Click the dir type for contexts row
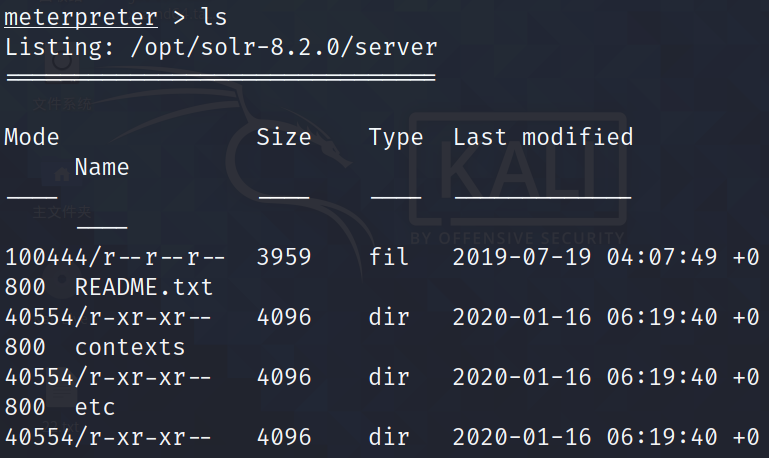Image resolution: width=769 pixels, height=458 pixels. tap(388, 317)
